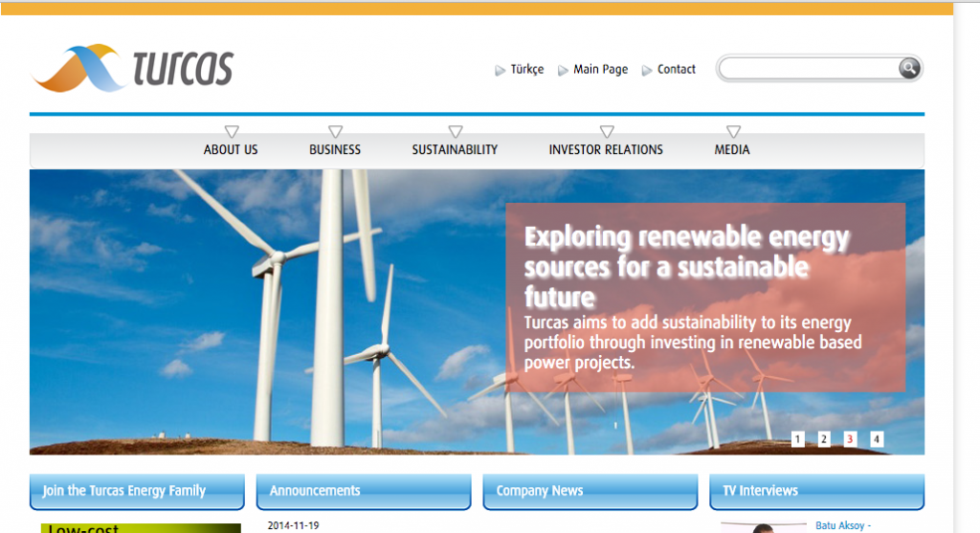Screen dimensions: 980x533
Task: Click the arrow icon beside Main Page
Action: [x=563, y=70]
